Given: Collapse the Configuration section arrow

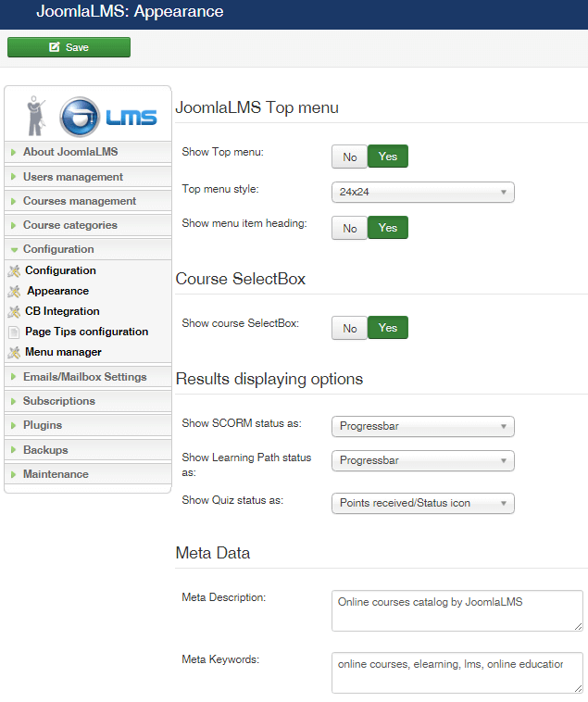Looking at the screenshot, I should (x=14, y=250).
